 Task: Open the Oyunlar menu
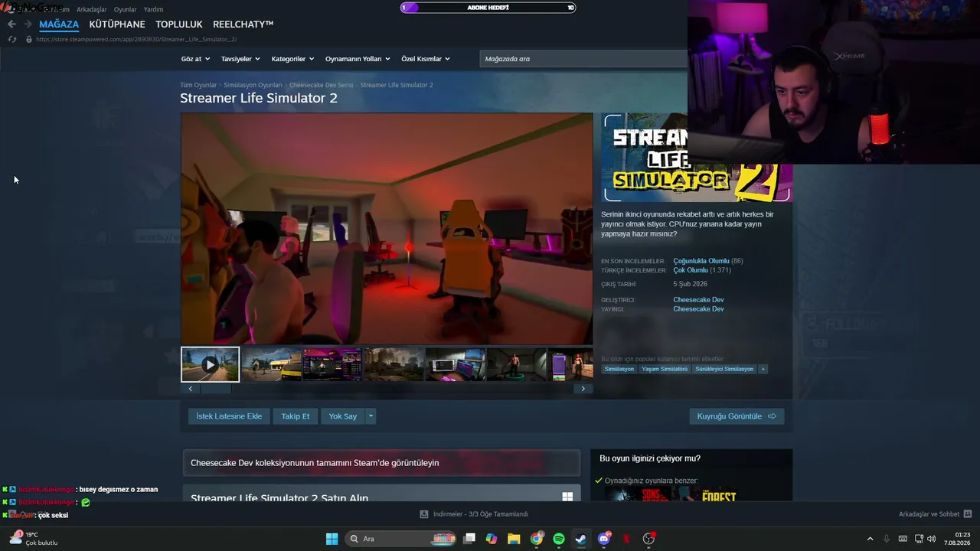tap(126, 10)
